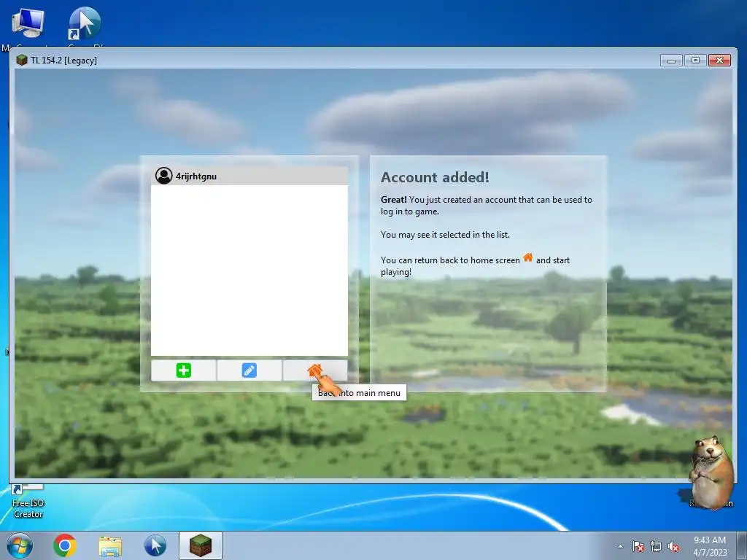The width and height of the screenshot is (747, 560).
Task: Click the hamster mascot in the corner
Action: [x=711, y=472]
